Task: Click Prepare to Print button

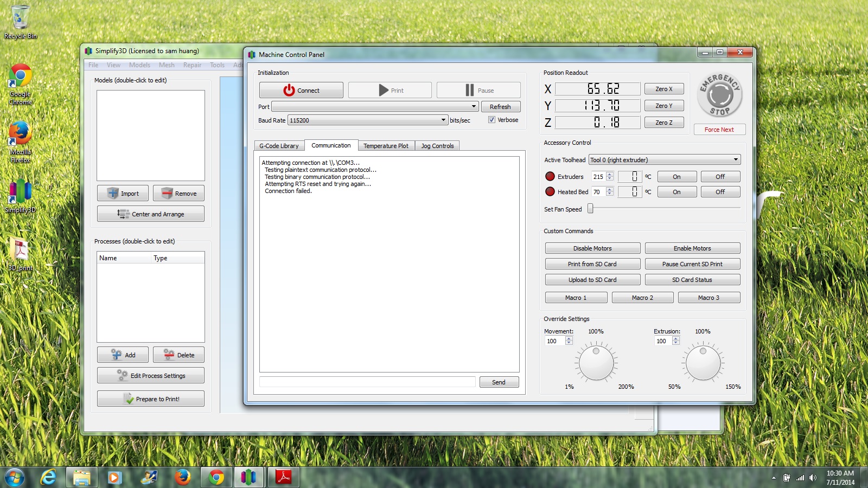Action: [151, 399]
